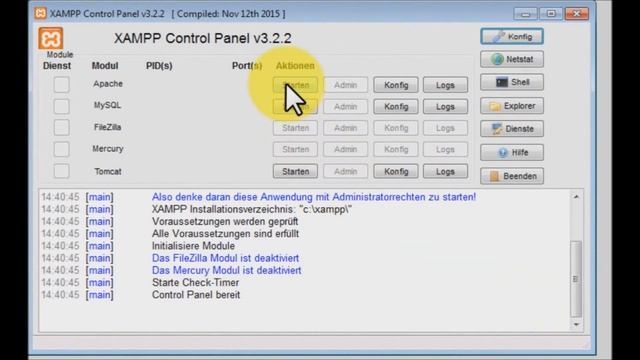This screenshot has width=640, height=360.
Task: Open MySQL Konfig button
Action: [x=396, y=107]
